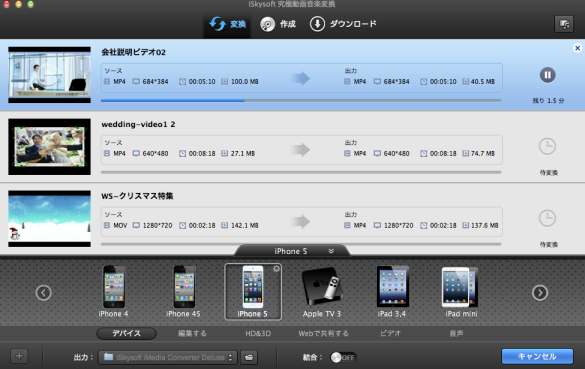Click the waiting clock icon for WS-クリスマス特集
The image size is (585, 369).
547,218
